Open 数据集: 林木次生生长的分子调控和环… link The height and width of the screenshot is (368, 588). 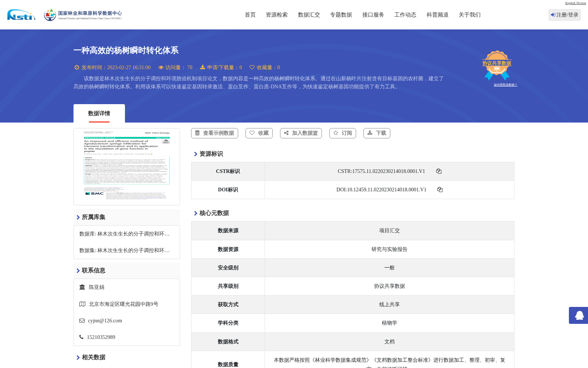[x=125, y=251]
